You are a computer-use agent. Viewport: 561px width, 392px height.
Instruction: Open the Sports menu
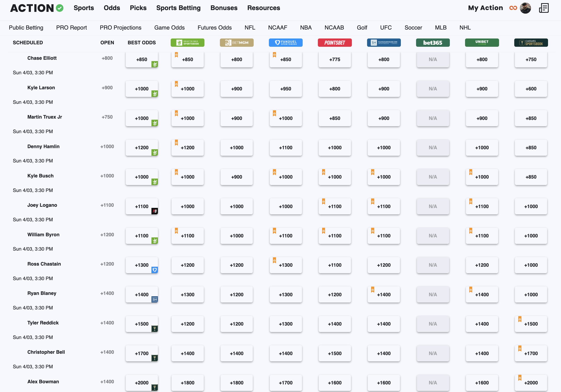(x=84, y=8)
